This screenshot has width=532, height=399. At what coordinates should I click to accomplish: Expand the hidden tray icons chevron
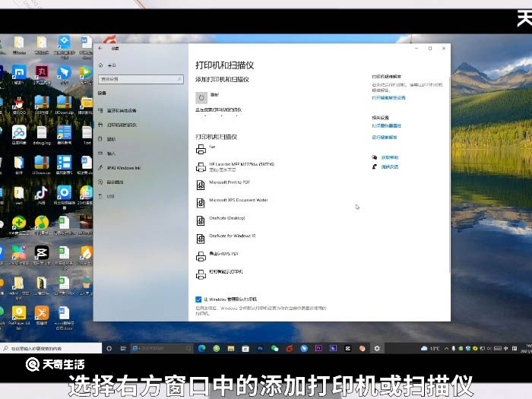click(x=447, y=348)
